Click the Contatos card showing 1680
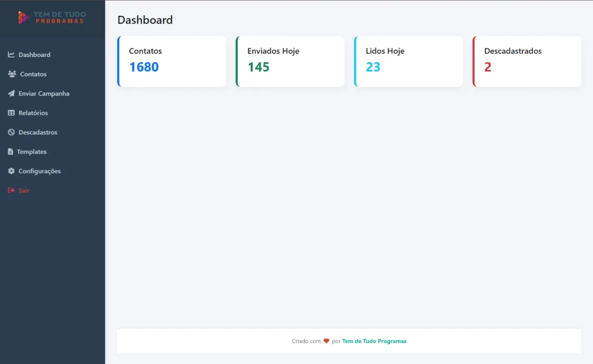 (x=171, y=62)
